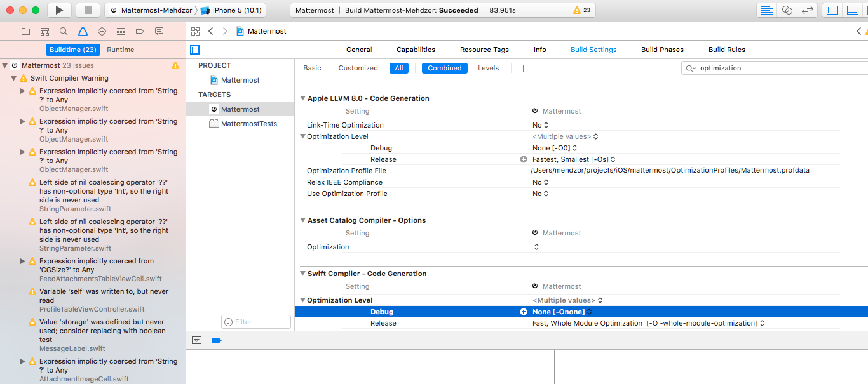Image resolution: width=868 pixels, height=384 pixels.
Task: Hide the debug area with arrow button
Action: (x=196, y=340)
